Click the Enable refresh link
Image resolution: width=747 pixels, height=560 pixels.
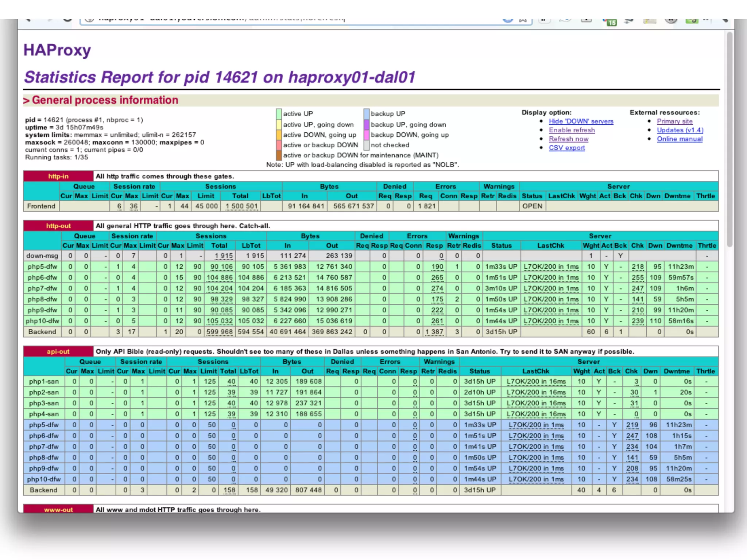(x=572, y=130)
